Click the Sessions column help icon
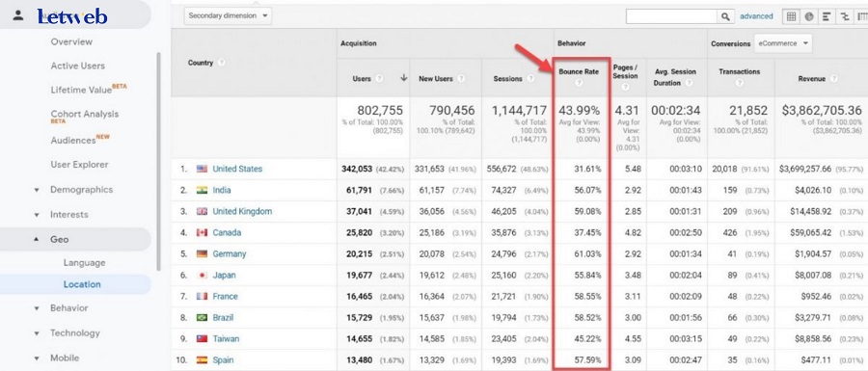This screenshot has height=371, width=868. (530, 78)
